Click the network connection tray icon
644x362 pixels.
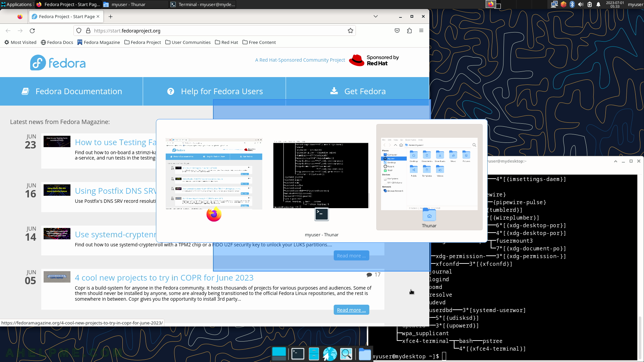click(x=554, y=4)
